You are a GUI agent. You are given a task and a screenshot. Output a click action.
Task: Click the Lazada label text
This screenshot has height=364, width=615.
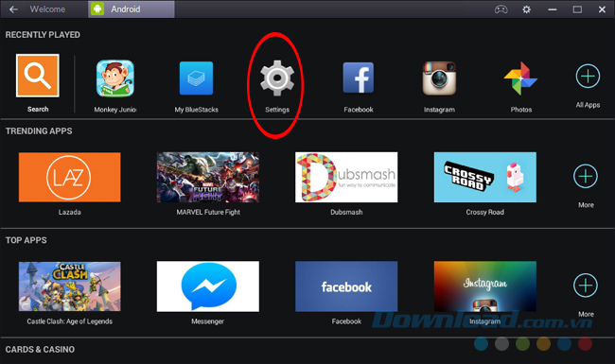(69, 212)
